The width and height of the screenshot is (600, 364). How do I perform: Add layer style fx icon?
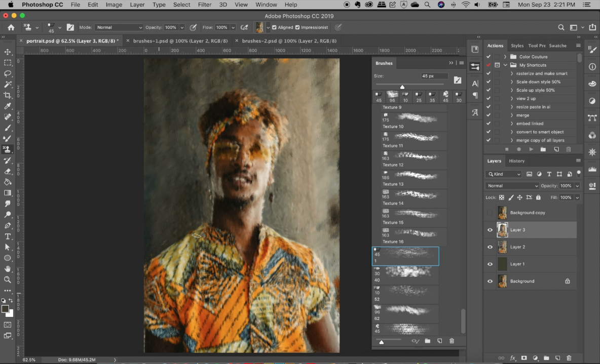pos(513,358)
